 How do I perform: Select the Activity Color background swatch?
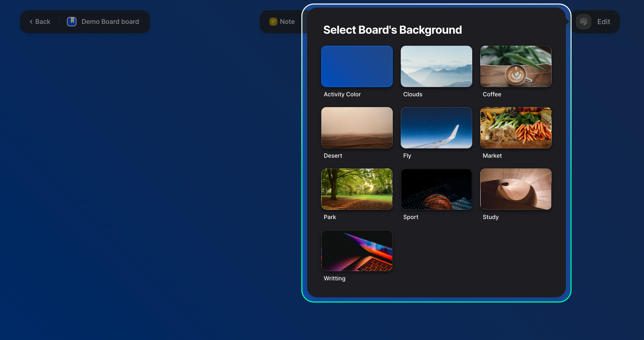pyautogui.click(x=357, y=66)
